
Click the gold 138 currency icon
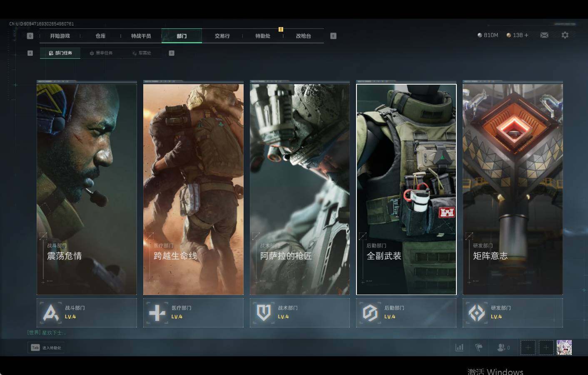click(x=508, y=35)
